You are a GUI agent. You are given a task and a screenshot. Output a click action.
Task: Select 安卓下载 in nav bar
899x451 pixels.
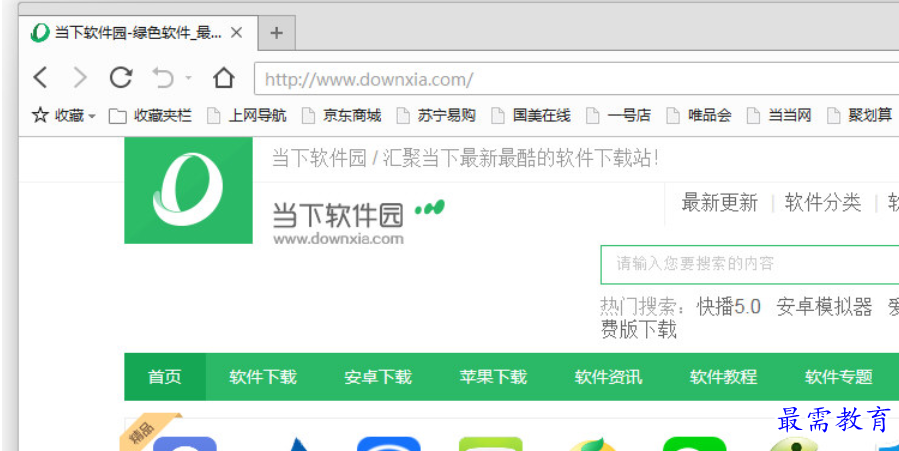[x=378, y=377]
